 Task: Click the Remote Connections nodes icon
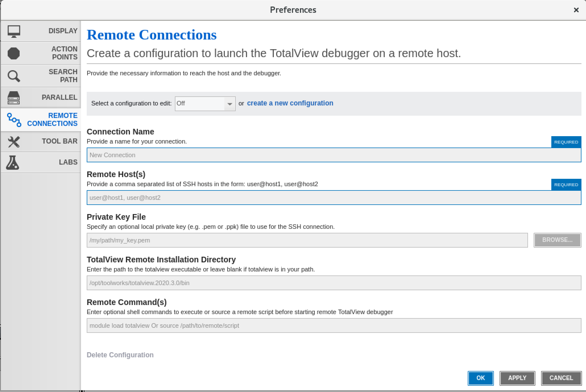tap(14, 120)
